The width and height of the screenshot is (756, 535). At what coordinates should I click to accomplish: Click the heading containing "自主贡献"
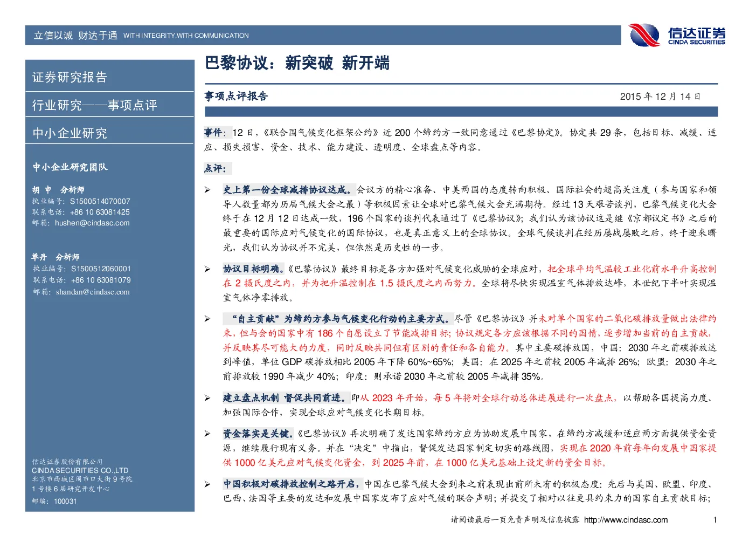pyautogui.click(x=338, y=319)
